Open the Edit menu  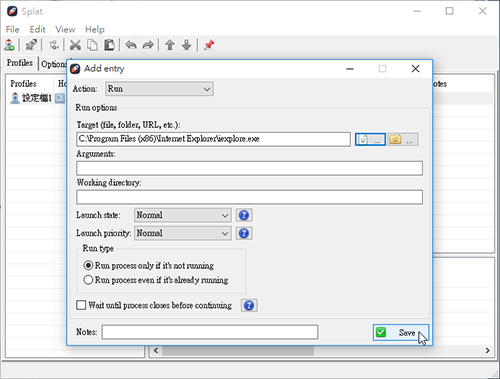coord(37,29)
